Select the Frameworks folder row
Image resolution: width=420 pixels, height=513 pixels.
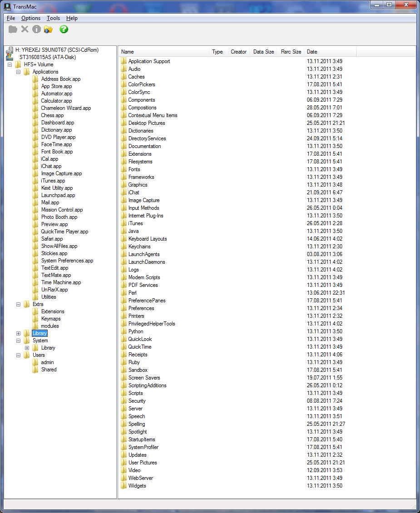tap(141, 177)
